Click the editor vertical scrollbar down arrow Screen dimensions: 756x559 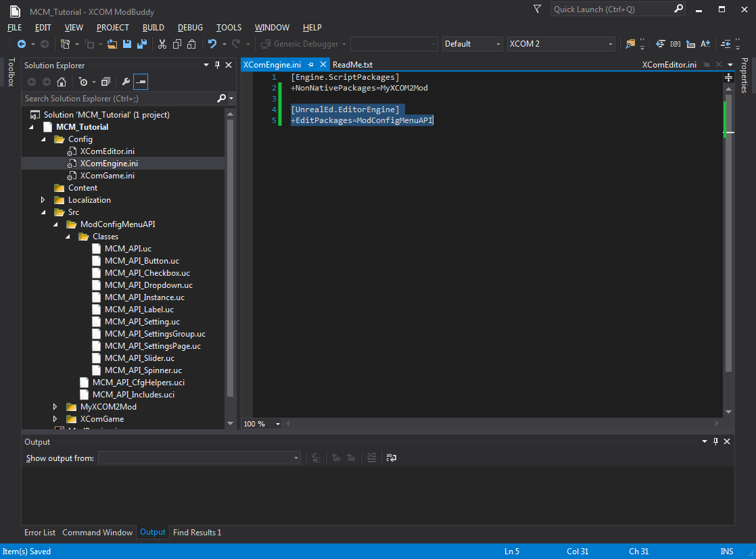pyautogui.click(x=728, y=412)
